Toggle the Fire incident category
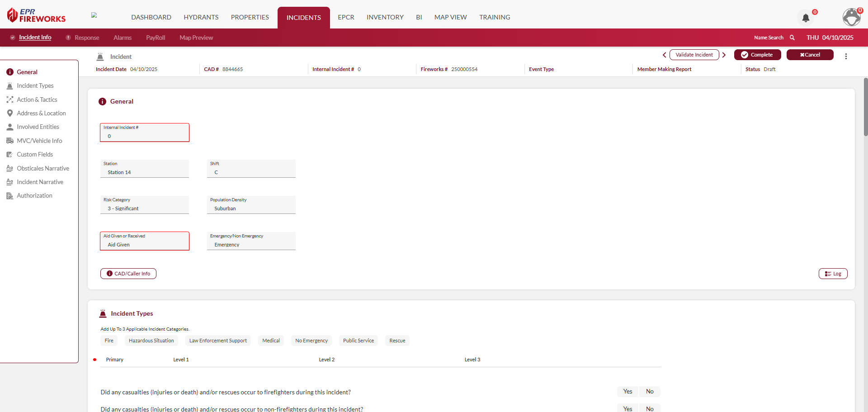The height and width of the screenshot is (412, 868). click(x=109, y=341)
